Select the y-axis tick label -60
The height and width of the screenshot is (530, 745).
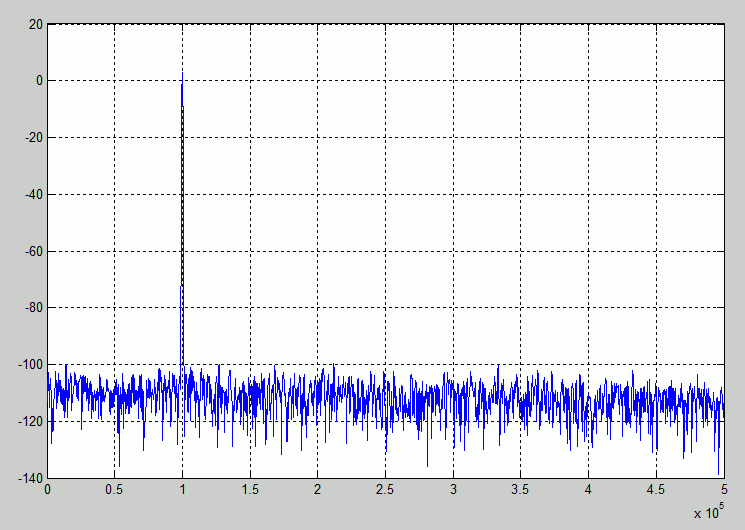point(33,251)
